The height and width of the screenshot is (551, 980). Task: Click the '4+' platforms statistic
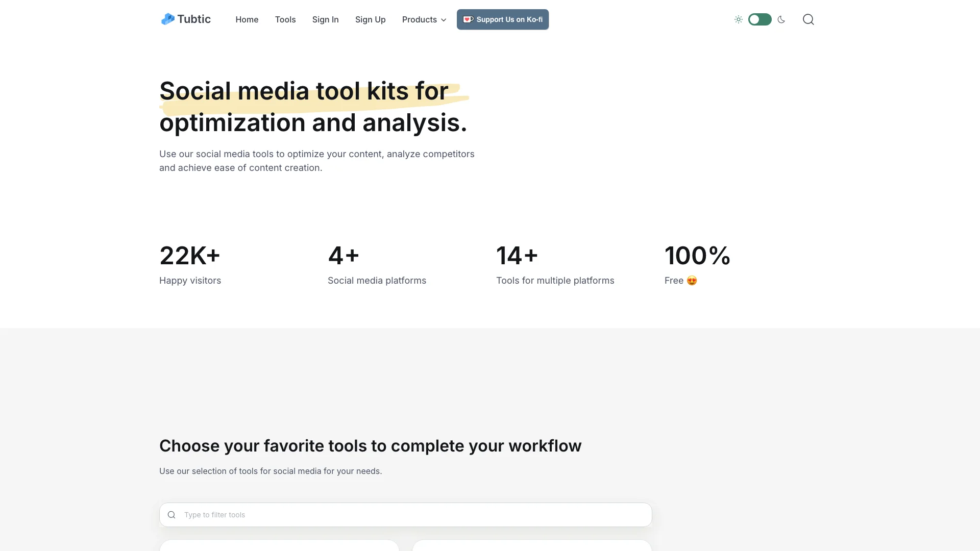tap(344, 256)
